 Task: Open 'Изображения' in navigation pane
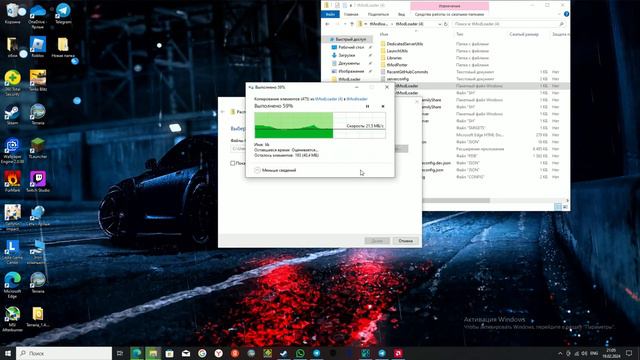351,71
